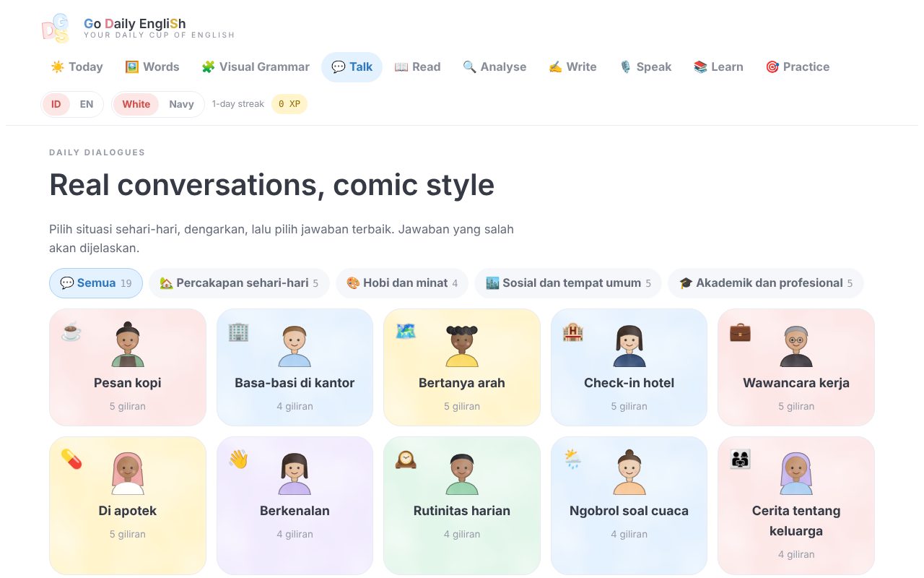This screenshot has width=924, height=578.
Task: Click the receptionist avatar on Check-in hotel
Action: (629, 345)
